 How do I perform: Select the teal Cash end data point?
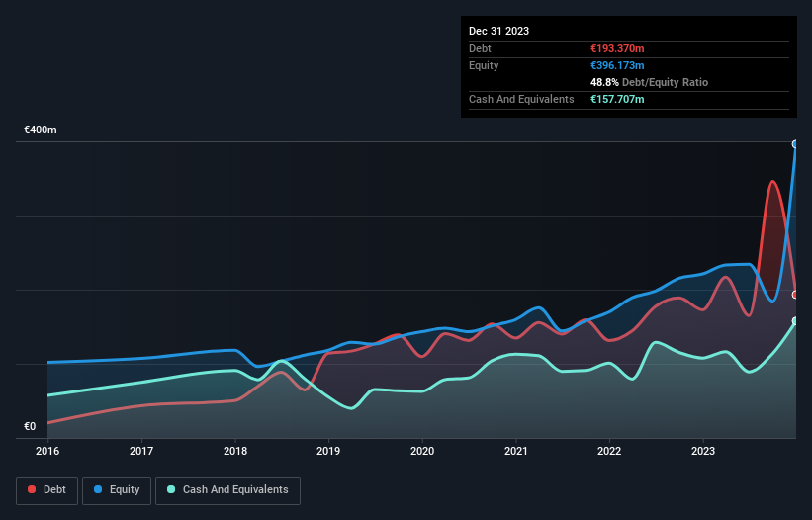[795, 321]
